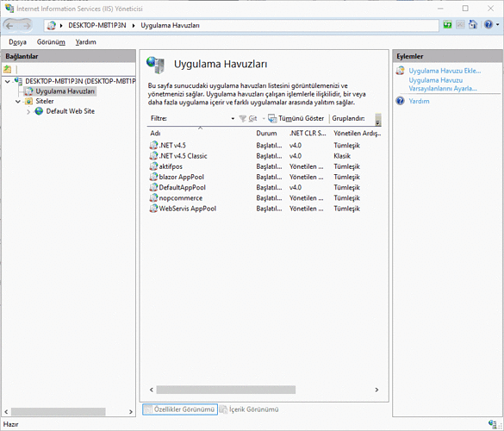This screenshot has width=504, height=431.
Task: Click Klasik value in .NET v4.5 Classic row
Action: [x=342, y=156]
